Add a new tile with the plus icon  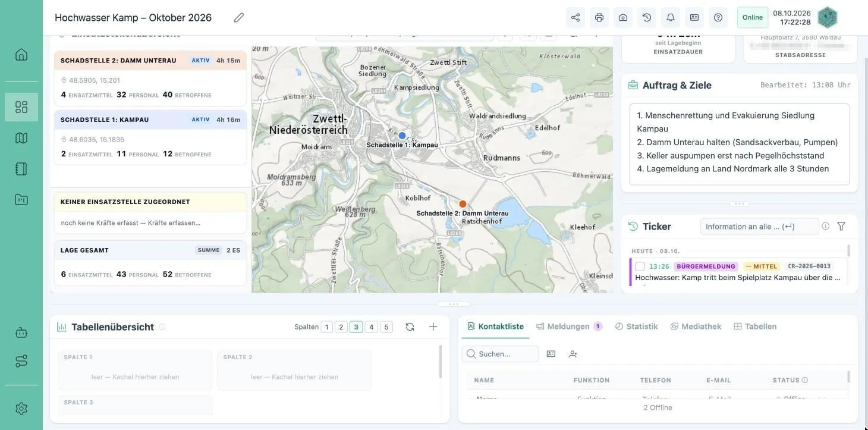(433, 327)
